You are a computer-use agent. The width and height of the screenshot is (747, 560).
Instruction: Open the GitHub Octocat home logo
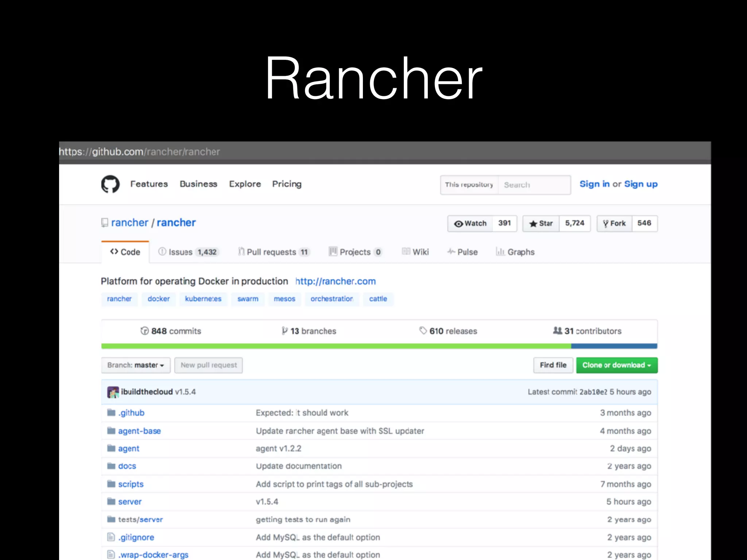coord(110,184)
